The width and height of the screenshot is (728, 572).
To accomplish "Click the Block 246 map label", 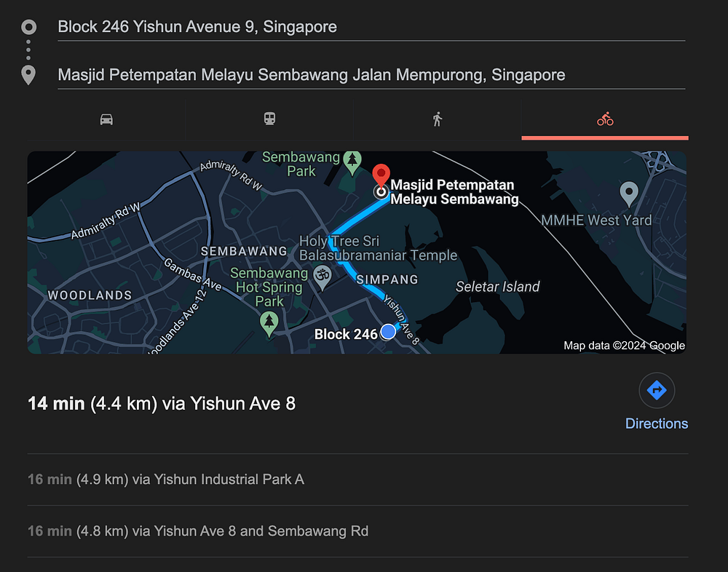I will (x=346, y=334).
